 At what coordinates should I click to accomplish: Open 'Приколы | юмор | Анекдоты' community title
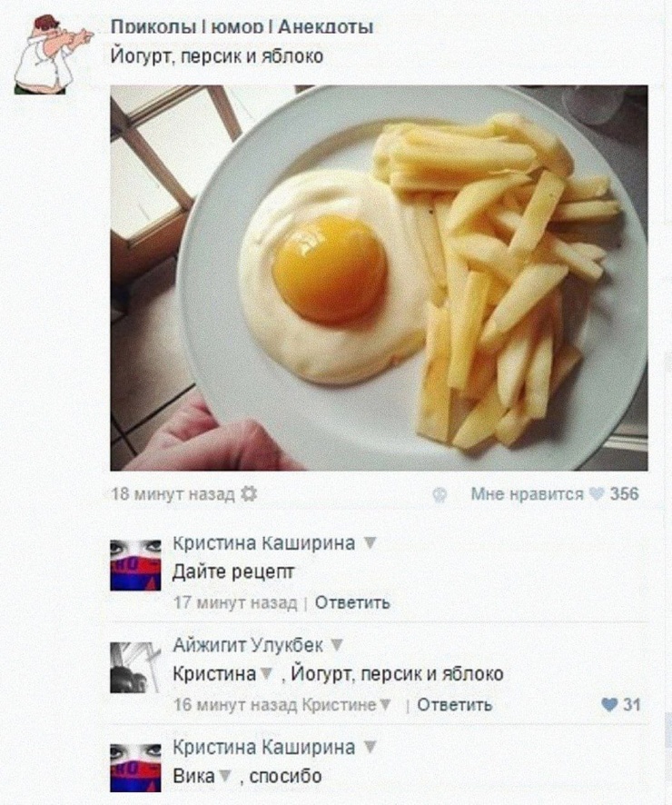coord(242,26)
